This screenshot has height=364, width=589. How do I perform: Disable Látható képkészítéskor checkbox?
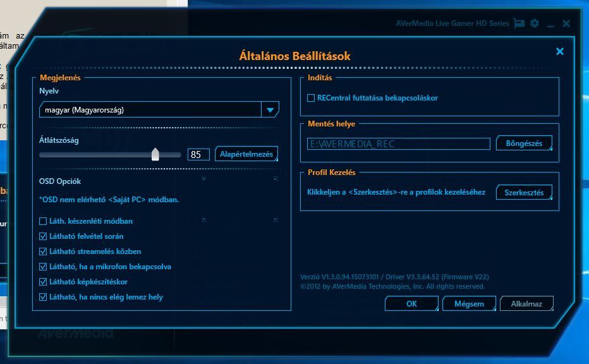pyautogui.click(x=43, y=282)
